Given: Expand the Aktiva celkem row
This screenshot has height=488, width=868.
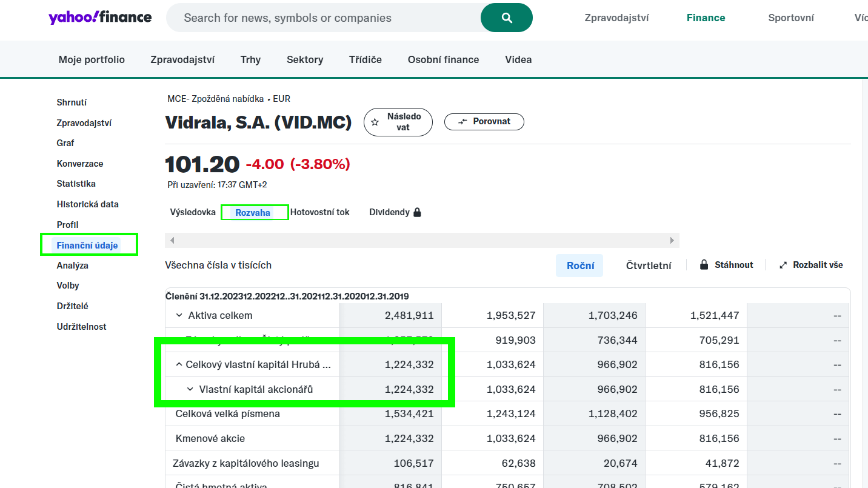Looking at the screenshot, I should 179,315.
